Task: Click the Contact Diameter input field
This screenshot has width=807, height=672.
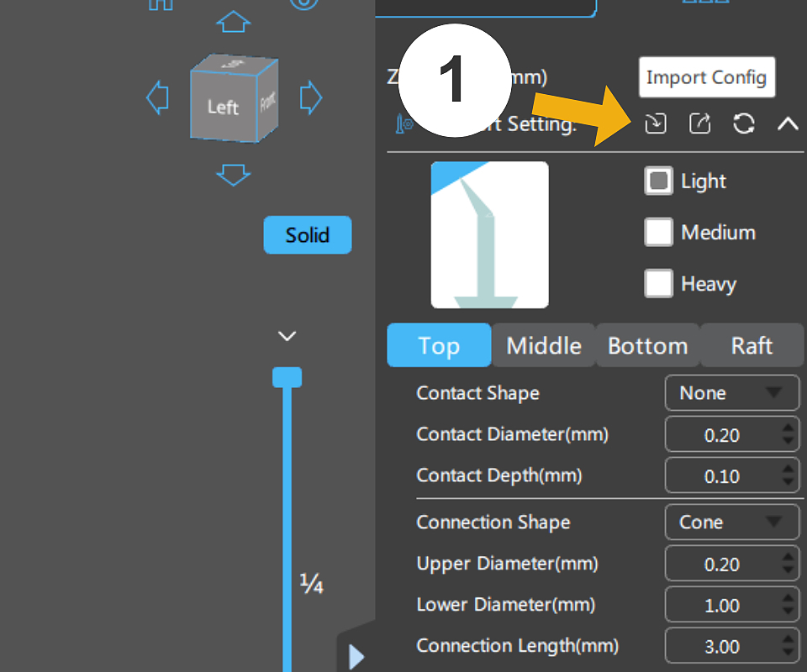Action: 721,435
